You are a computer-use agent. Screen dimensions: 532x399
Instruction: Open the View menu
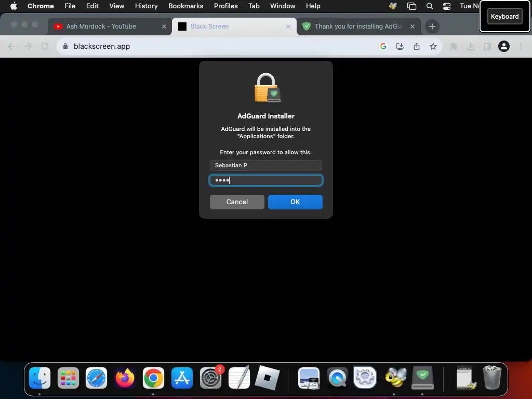[x=116, y=6]
